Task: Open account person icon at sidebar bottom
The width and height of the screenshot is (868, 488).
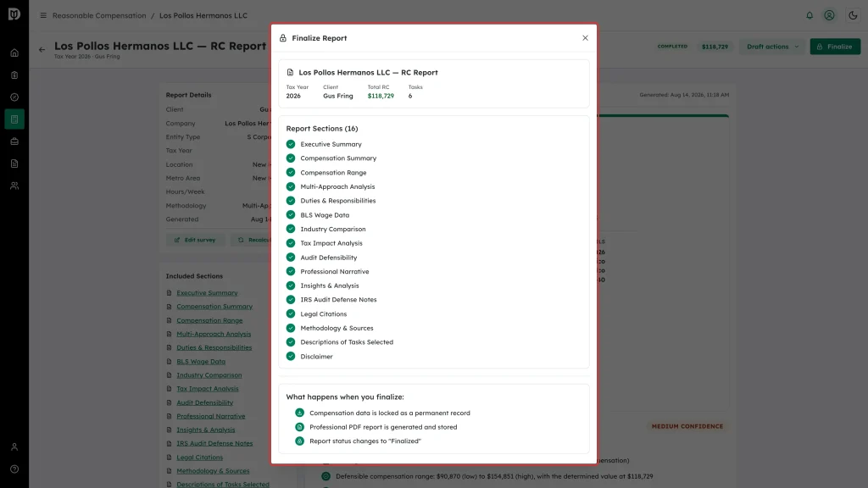Action: point(14,447)
